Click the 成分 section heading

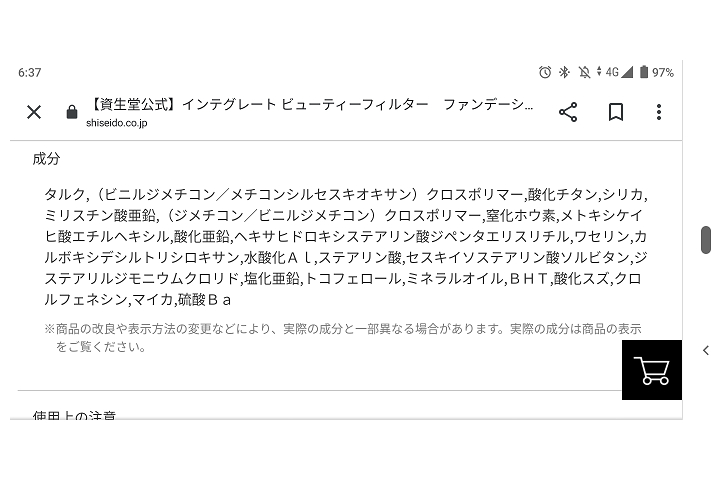pos(46,159)
